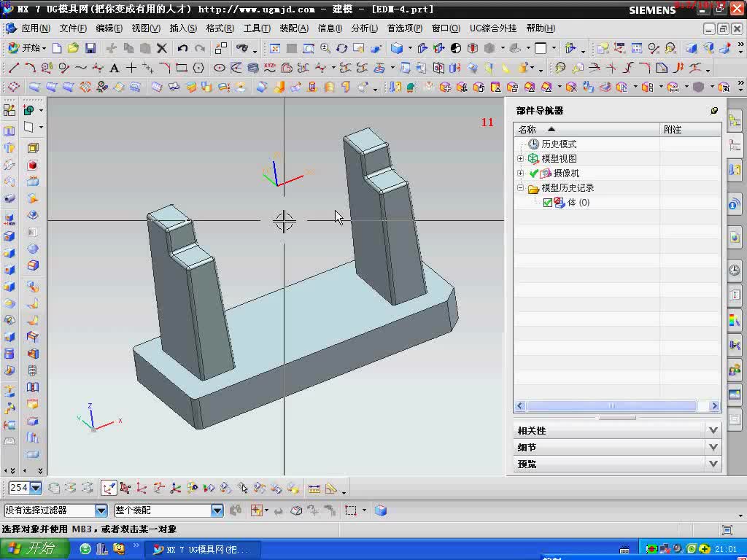Save the part with the floppy disk icon
This screenshot has height=560, width=747.
(90, 48)
